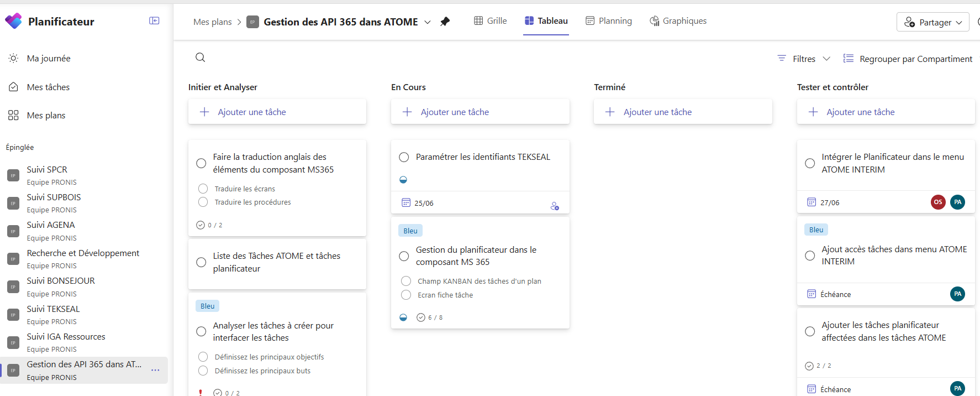Click the plan icon beside Suivi BONSEJOUR
This screenshot has width=980, height=396.
[13, 287]
